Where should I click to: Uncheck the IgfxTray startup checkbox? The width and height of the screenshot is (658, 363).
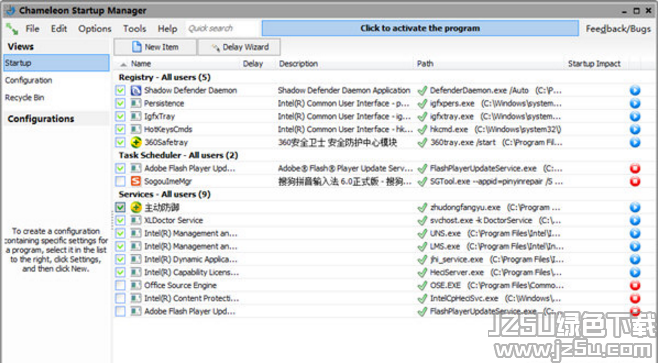click(120, 116)
